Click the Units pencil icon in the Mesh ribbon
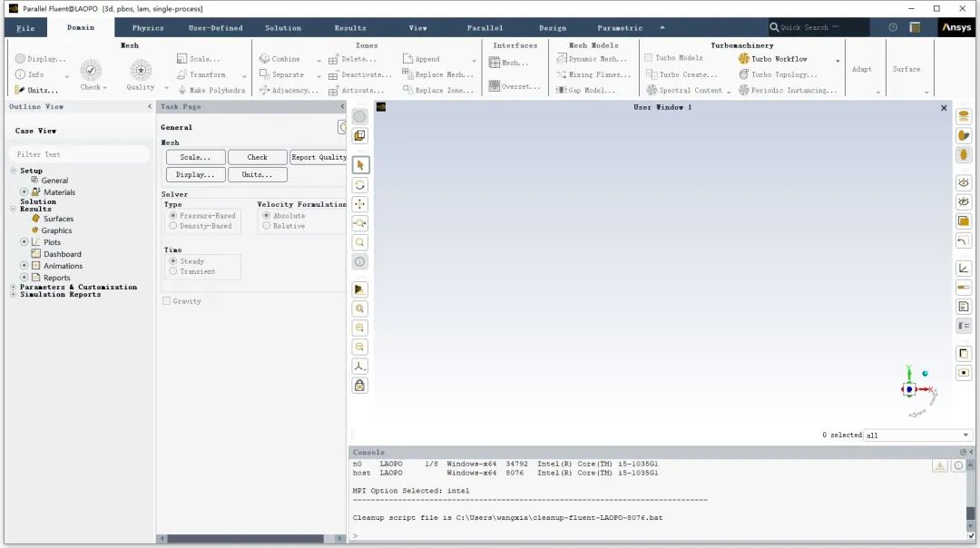Image resolution: width=980 pixels, height=548 pixels. (x=20, y=90)
